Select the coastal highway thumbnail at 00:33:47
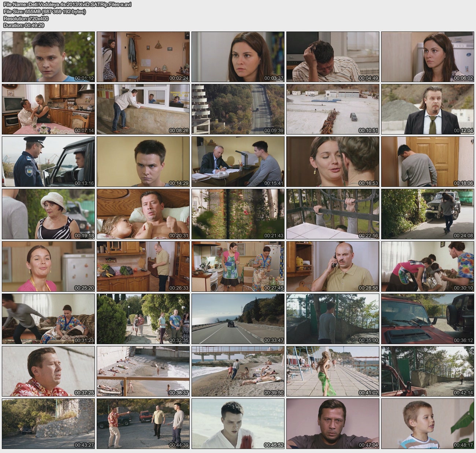Image resolution: width=476 pixels, height=453 pixels. click(238, 319)
